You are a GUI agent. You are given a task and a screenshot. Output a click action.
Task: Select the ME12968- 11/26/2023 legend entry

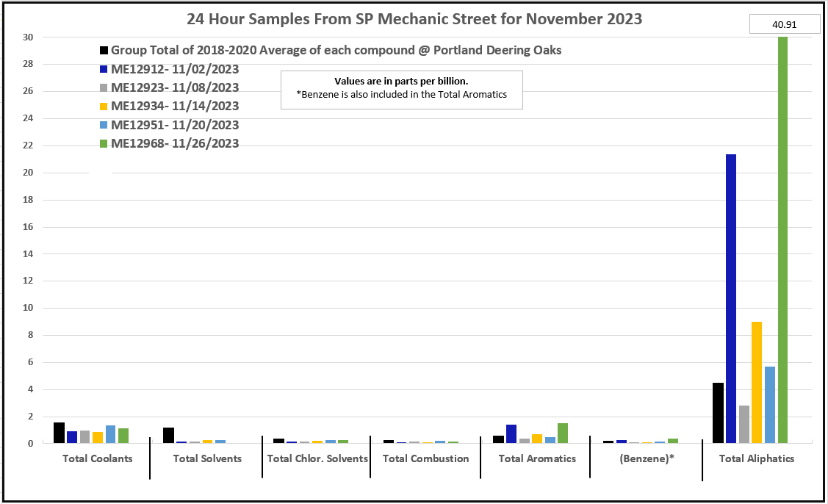[174, 143]
